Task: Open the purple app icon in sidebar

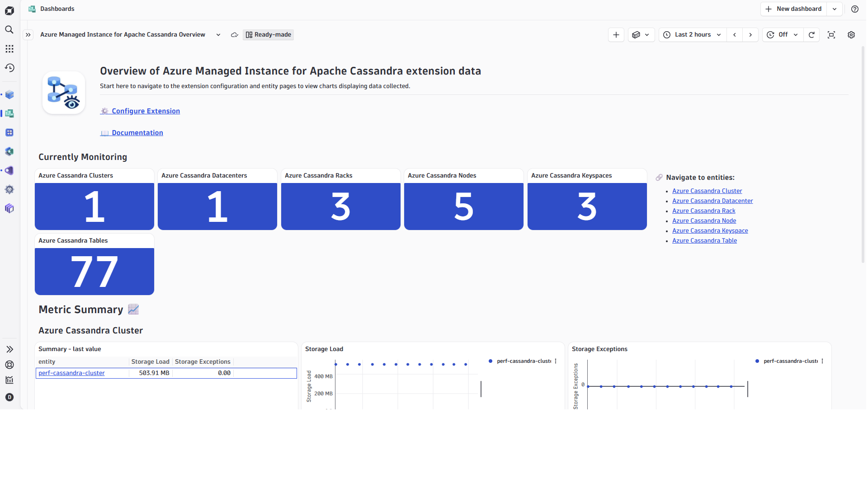Action: click(9, 170)
